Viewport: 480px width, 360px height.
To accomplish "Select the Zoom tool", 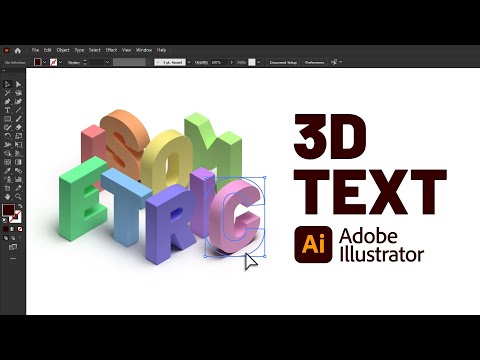I will click(18, 197).
